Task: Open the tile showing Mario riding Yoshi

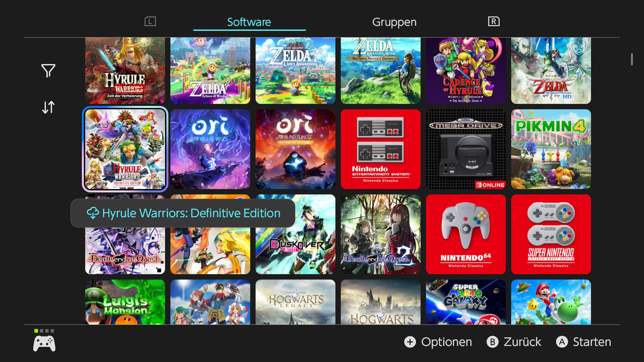Action: 551,302
